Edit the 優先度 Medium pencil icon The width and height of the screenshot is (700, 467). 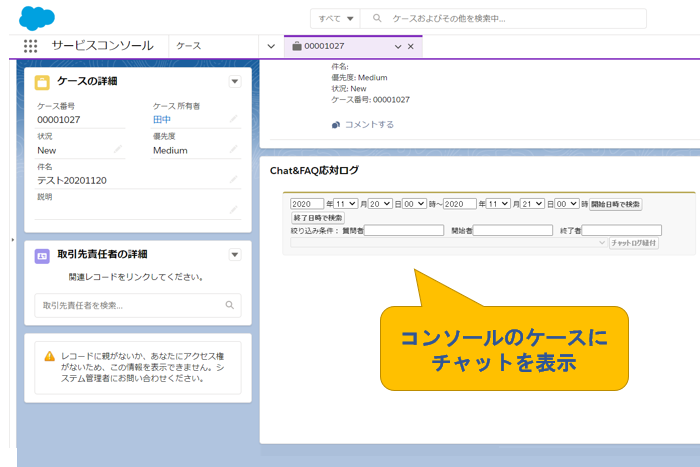click(233, 149)
